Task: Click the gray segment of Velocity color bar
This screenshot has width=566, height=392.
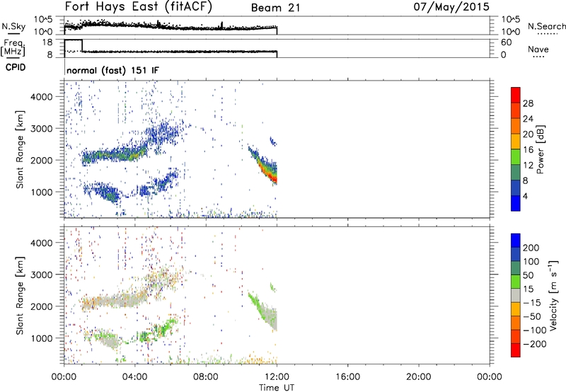Action: pyautogui.click(x=516, y=295)
